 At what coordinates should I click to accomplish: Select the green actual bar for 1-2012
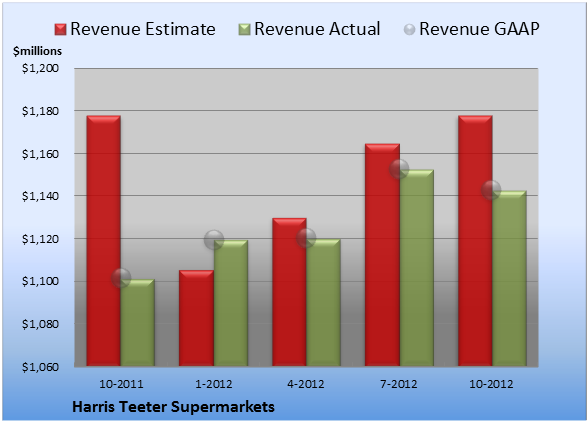click(231, 303)
